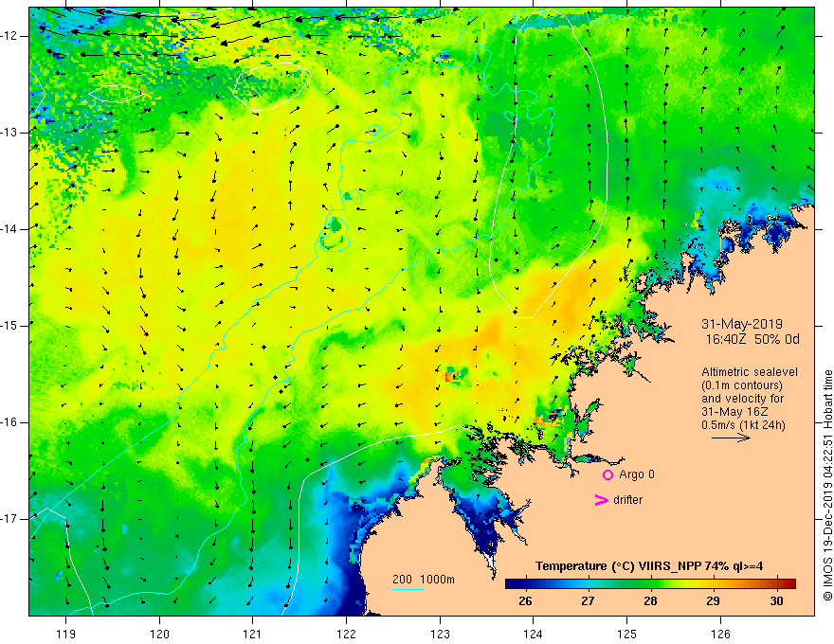The image size is (834, 644).
Task: Select the 'Argo 0' legend label
Action: point(637,474)
